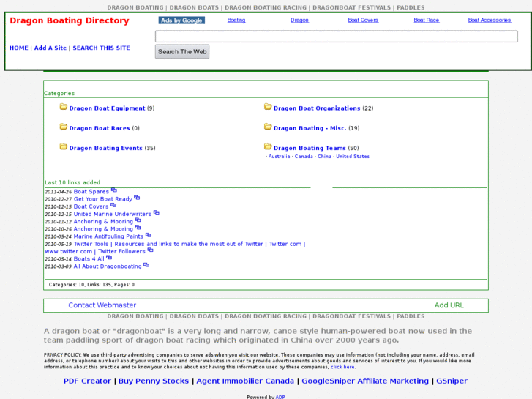Open new-window icon beside Boat Covers link

113,205
